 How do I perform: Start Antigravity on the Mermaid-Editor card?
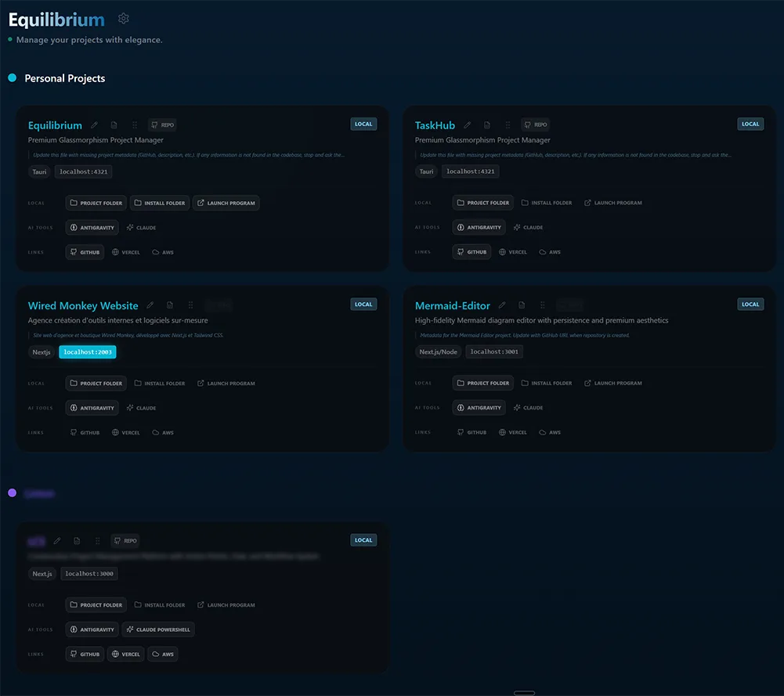tap(479, 408)
